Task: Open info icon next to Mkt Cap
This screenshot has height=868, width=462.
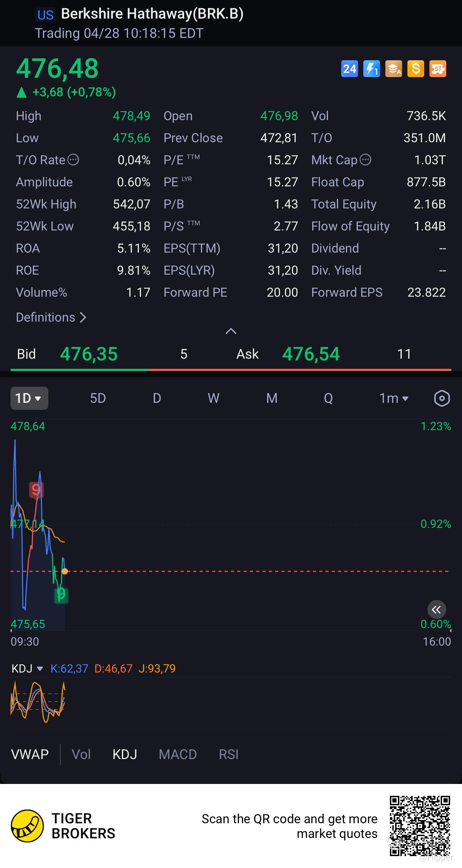Action: click(365, 160)
